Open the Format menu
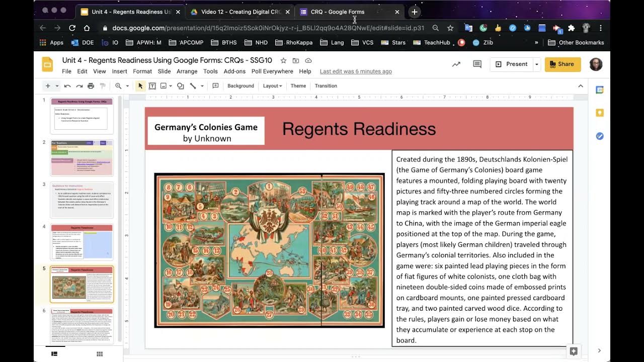The image size is (644, 362). tap(142, 71)
